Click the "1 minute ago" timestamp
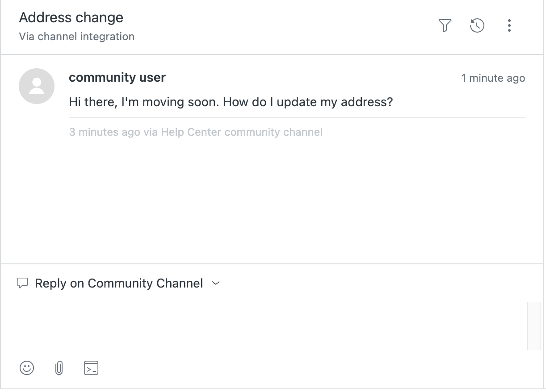Viewport: 546px width, 392px height. [x=493, y=78]
